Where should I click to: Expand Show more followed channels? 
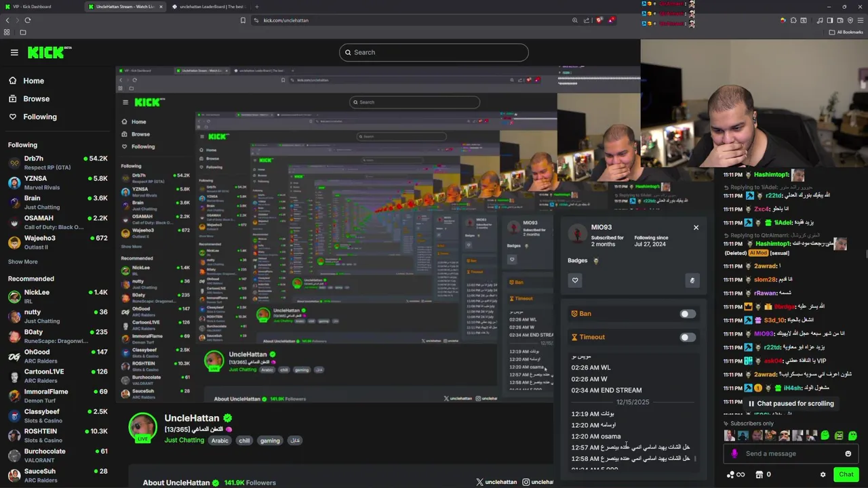coord(23,262)
